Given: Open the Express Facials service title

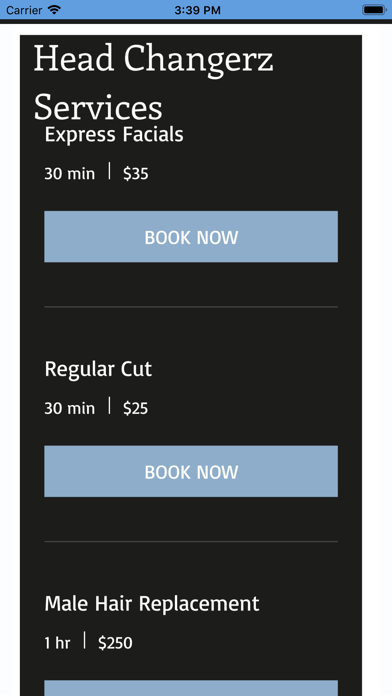Looking at the screenshot, I should point(114,134).
